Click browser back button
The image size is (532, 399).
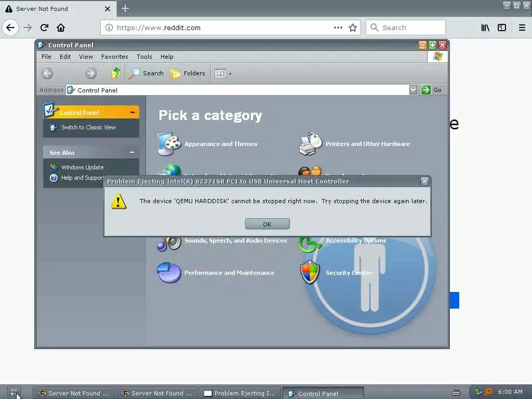click(10, 28)
